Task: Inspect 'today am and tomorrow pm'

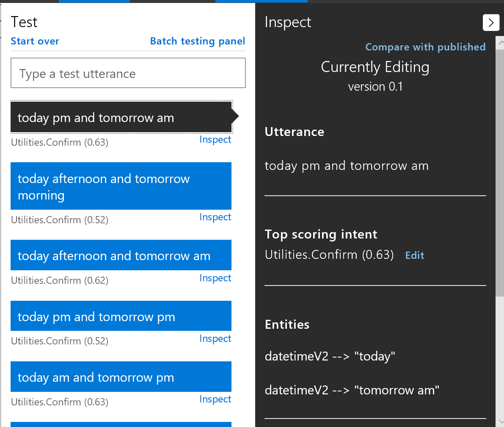Action: click(x=215, y=399)
